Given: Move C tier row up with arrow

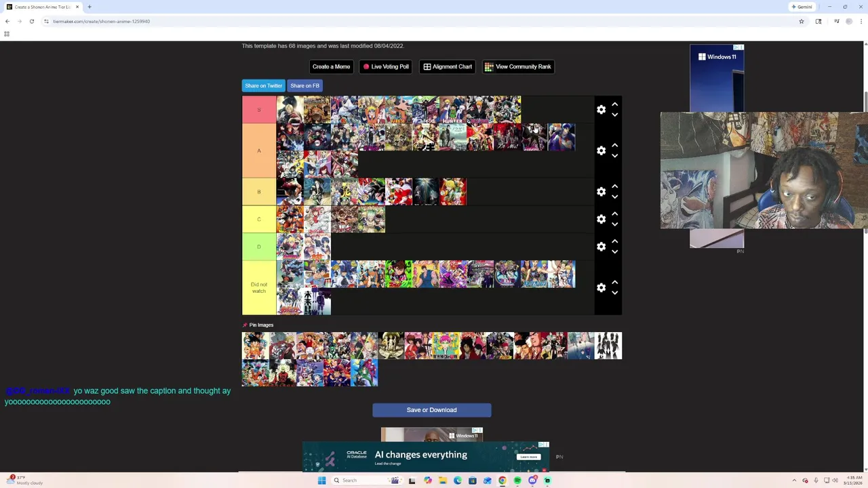Looking at the screenshot, I should pos(614,214).
